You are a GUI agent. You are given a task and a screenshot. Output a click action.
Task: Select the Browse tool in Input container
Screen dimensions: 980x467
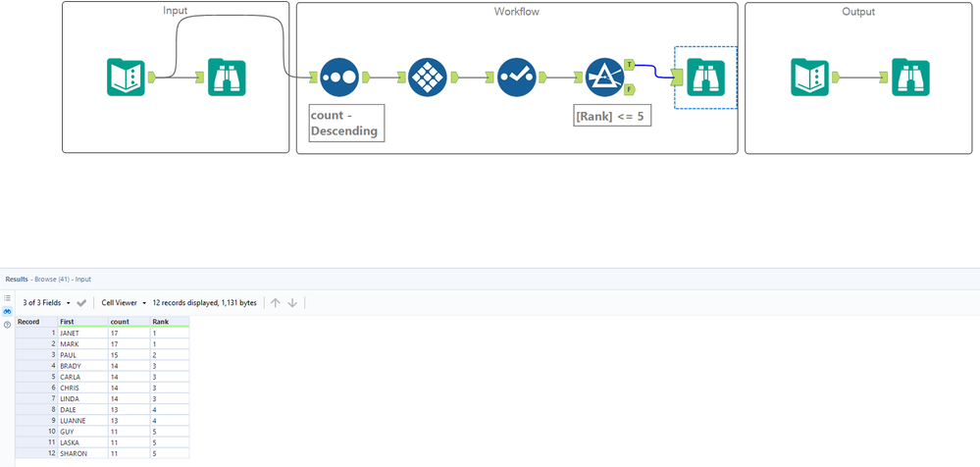(x=227, y=78)
